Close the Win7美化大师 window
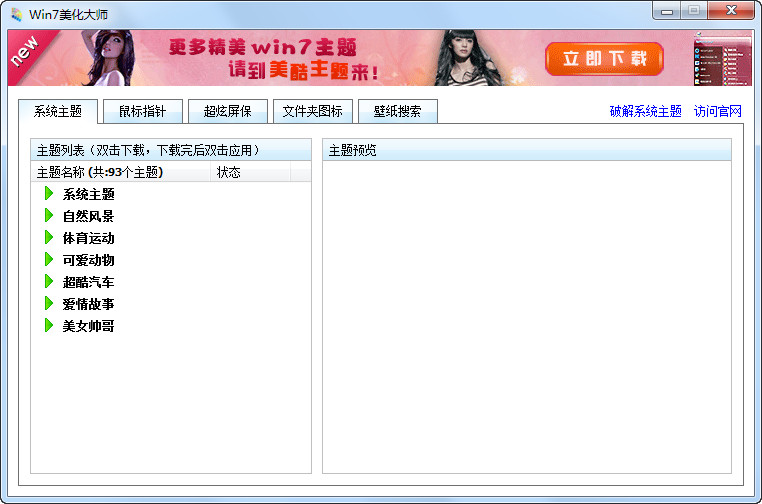 coord(731,11)
